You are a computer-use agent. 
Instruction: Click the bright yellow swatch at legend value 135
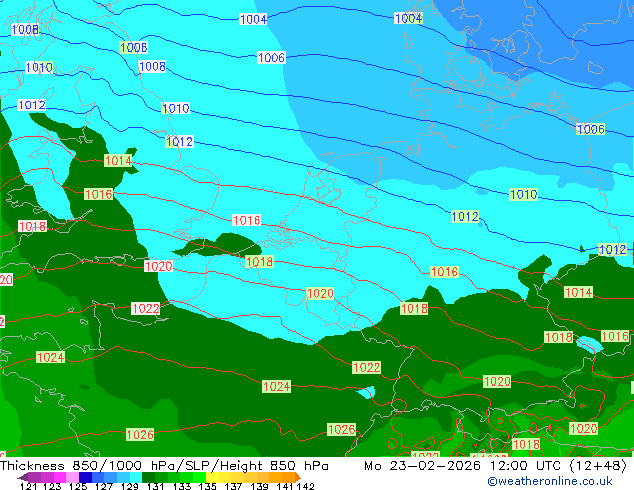pyautogui.click(x=212, y=477)
